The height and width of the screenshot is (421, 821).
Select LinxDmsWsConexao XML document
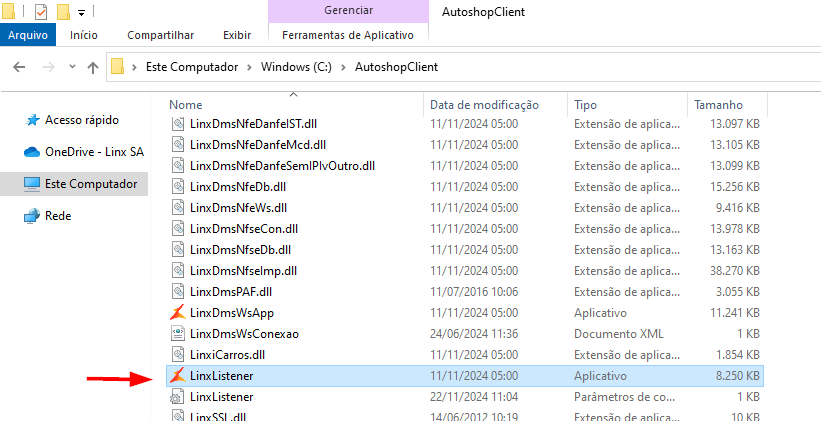tap(245, 334)
